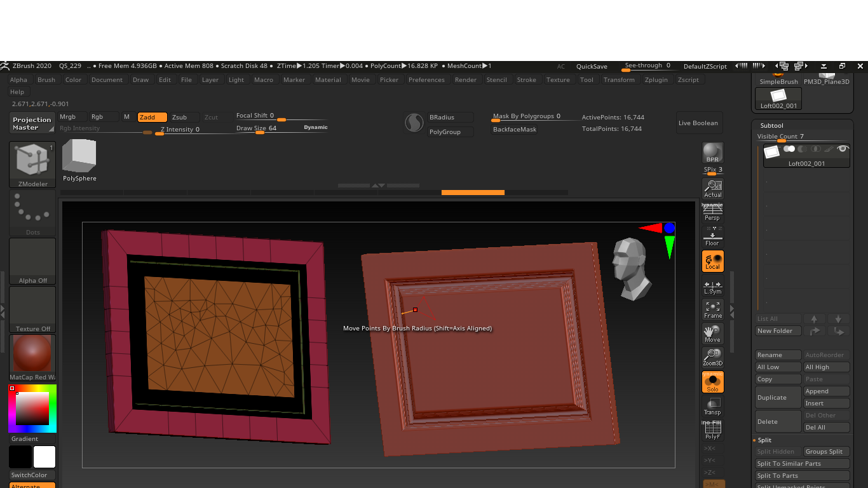Screen dimensions: 868x488
Task: Toggle eye visibility of Loft002_001 subtool
Action: [843, 149]
